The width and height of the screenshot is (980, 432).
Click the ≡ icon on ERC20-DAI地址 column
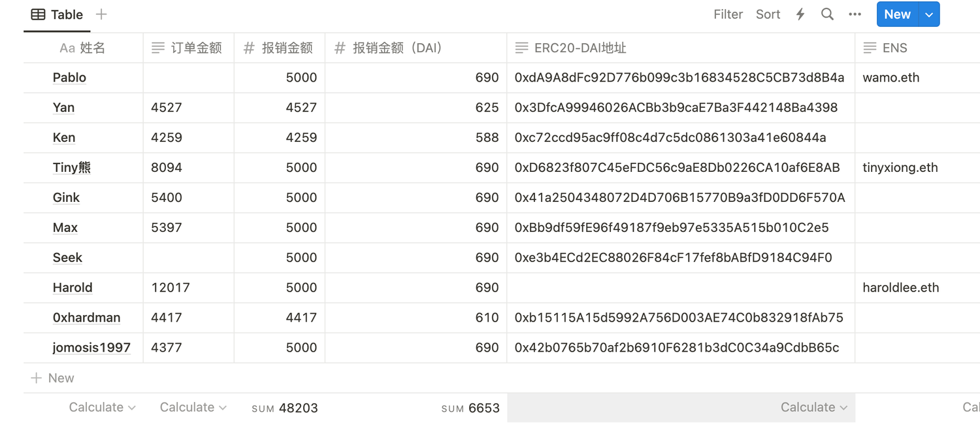521,47
